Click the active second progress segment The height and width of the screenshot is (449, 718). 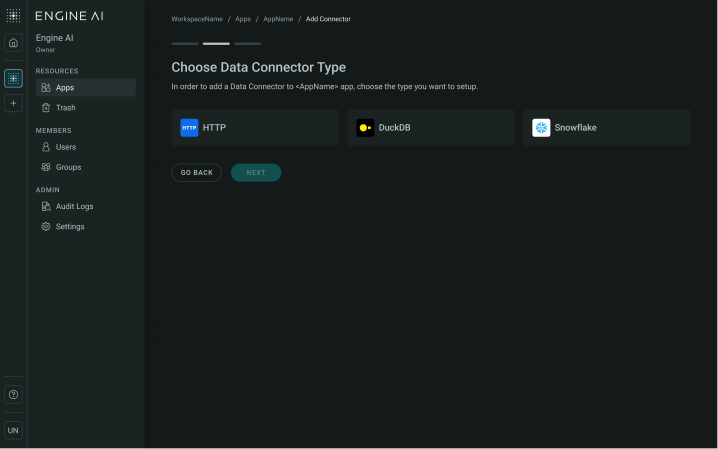(x=216, y=44)
